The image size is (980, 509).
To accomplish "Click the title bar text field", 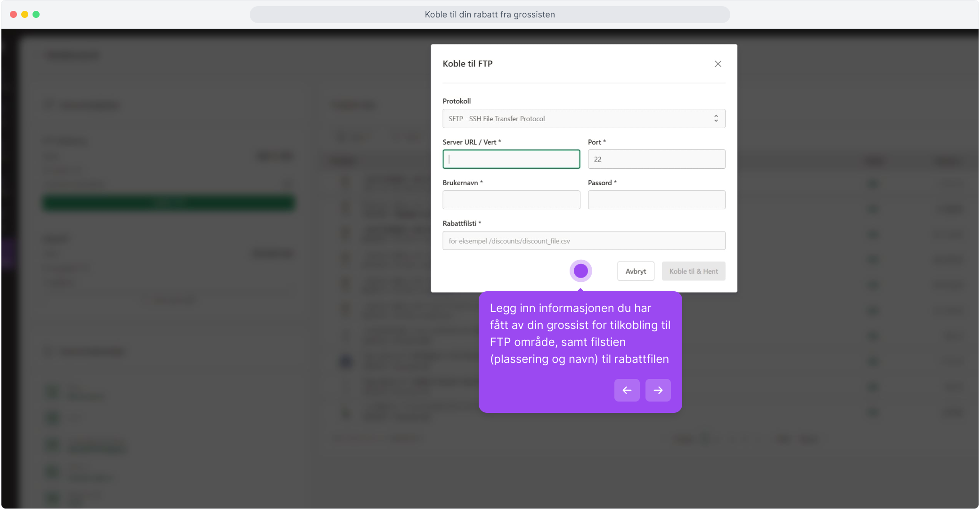I will tap(490, 15).
